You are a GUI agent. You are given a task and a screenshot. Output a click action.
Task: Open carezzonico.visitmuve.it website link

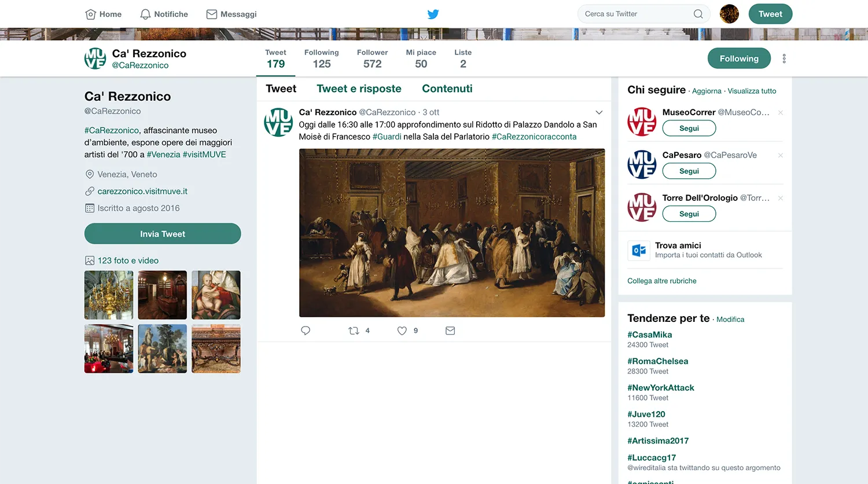(142, 191)
